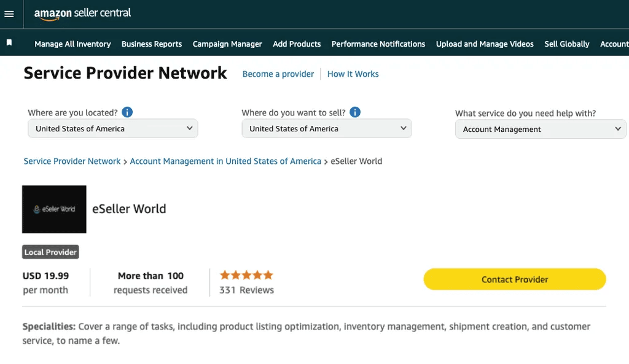This screenshot has height=364, width=629.
Task: Open the 'Where do you want to sell' dropdown
Action: pyautogui.click(x=327, y=129)
